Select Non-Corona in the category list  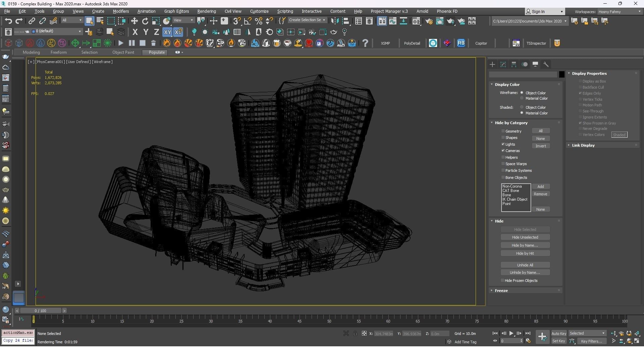tap(512, 186)
